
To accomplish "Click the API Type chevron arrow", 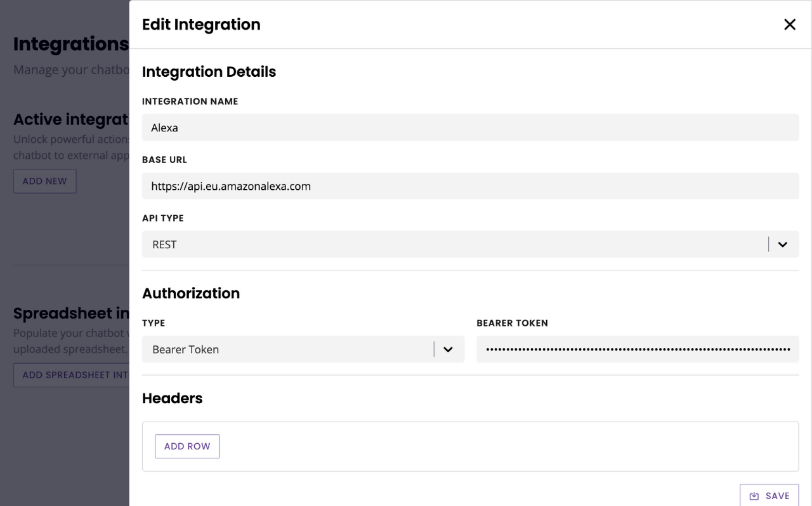I will [783, 244].
